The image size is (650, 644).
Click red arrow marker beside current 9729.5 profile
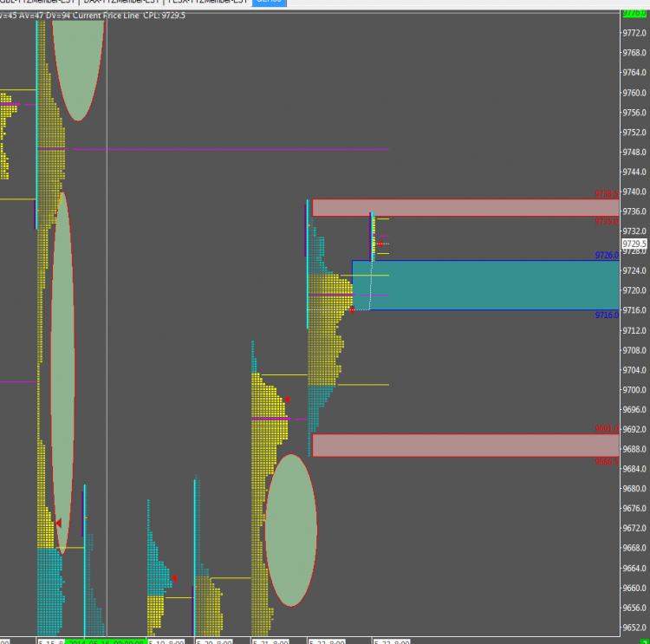(380, 244)
